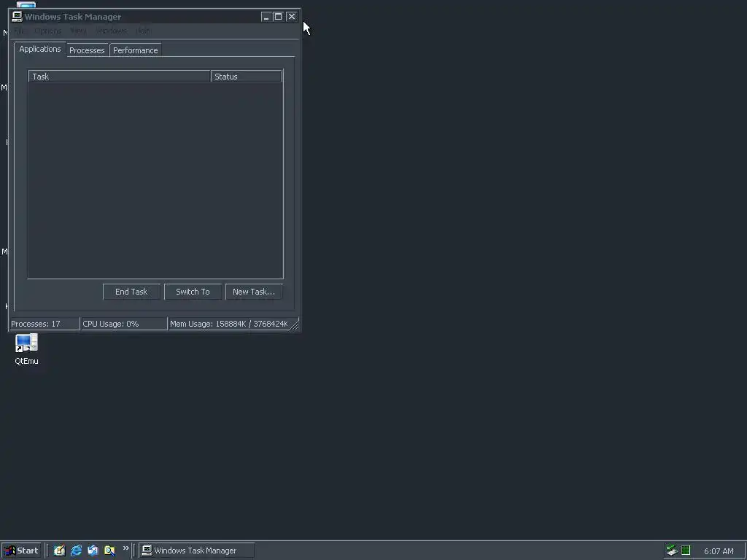
Task: Click the green CPU usage tray icon
Action: (686, 551)
